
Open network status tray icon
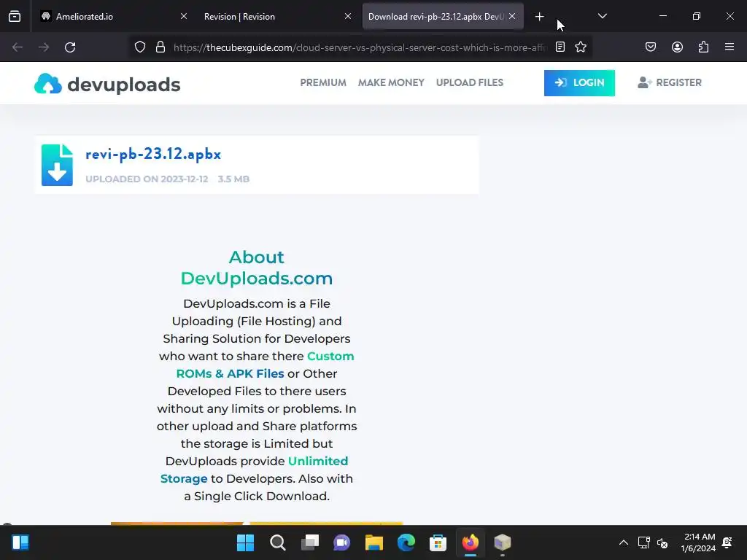[x=643, y=542]
